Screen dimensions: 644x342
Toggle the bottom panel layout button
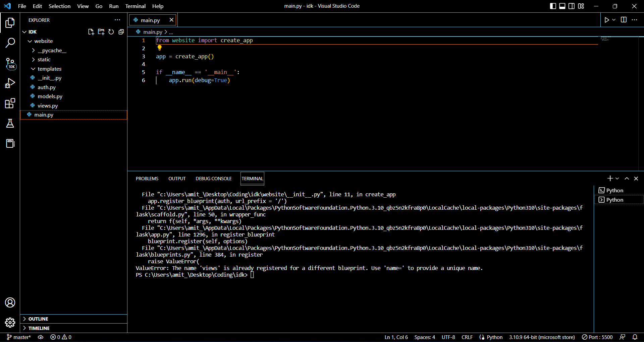(562, 6)
